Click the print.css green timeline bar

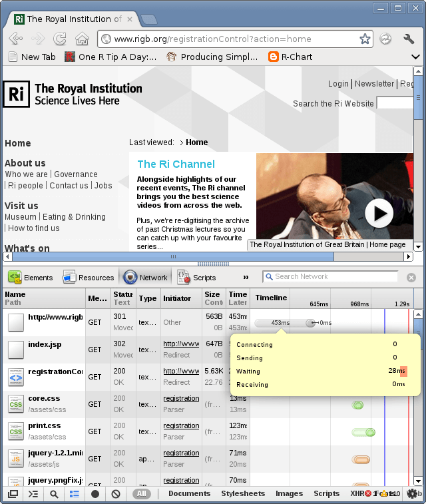click(363, 432)
